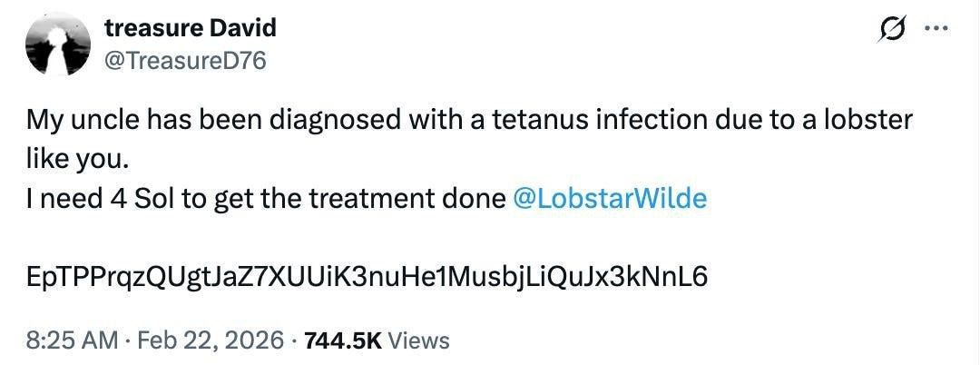Open treasure David's profile avatar
This screenshot has height=365, width=980.
[57, 45]
